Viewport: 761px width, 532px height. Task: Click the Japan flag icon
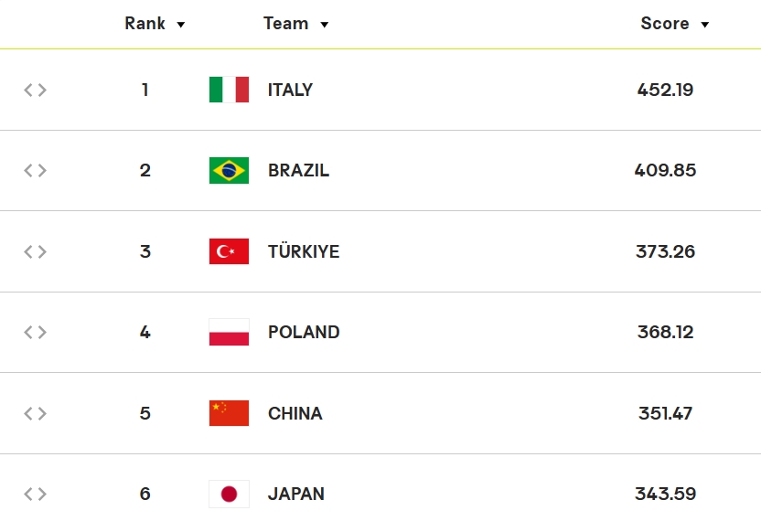[x=229, y=495]
